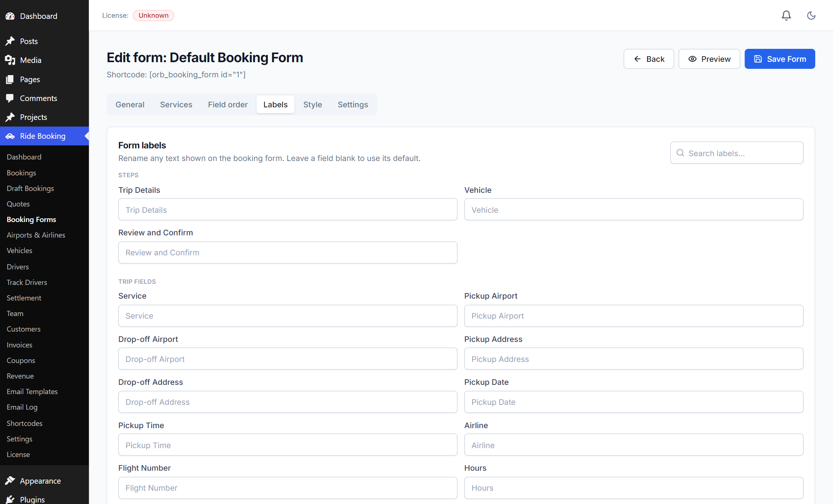Open Vehicles in sidebar

coord(20,251)
